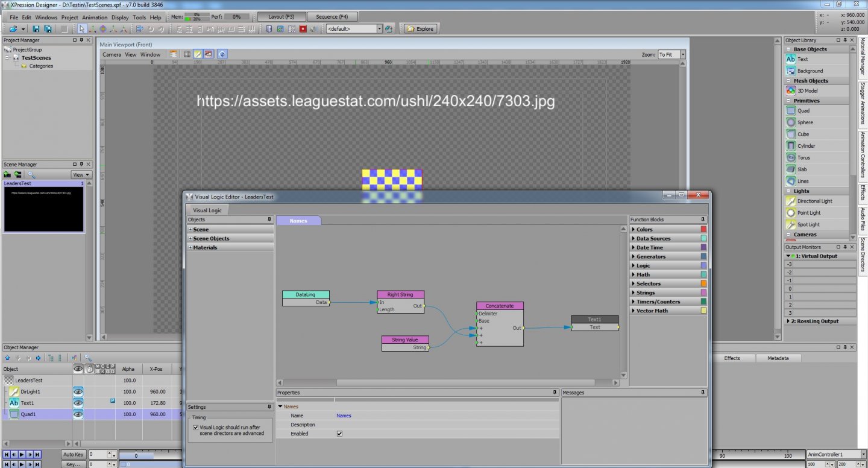Uncheck the Enabled checkbox in Properties
868x468 pixels.
pyautogui.click(x=339, y=434)
